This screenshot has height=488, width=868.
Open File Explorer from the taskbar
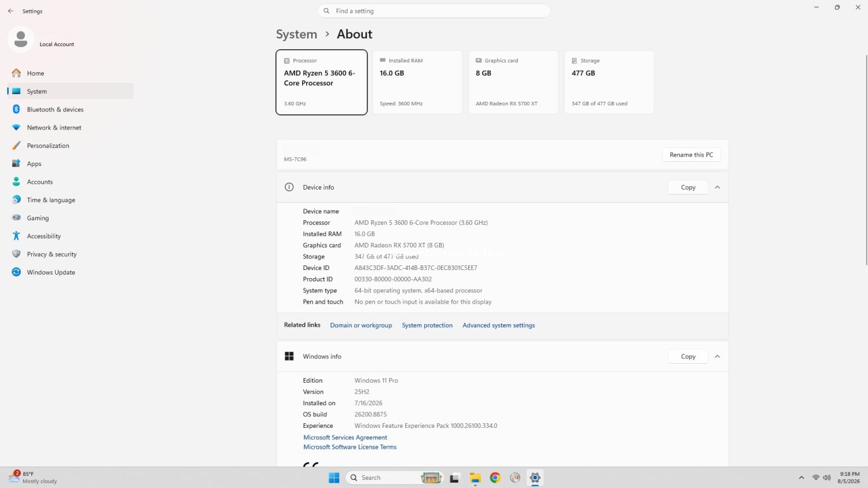coord(475,478)
